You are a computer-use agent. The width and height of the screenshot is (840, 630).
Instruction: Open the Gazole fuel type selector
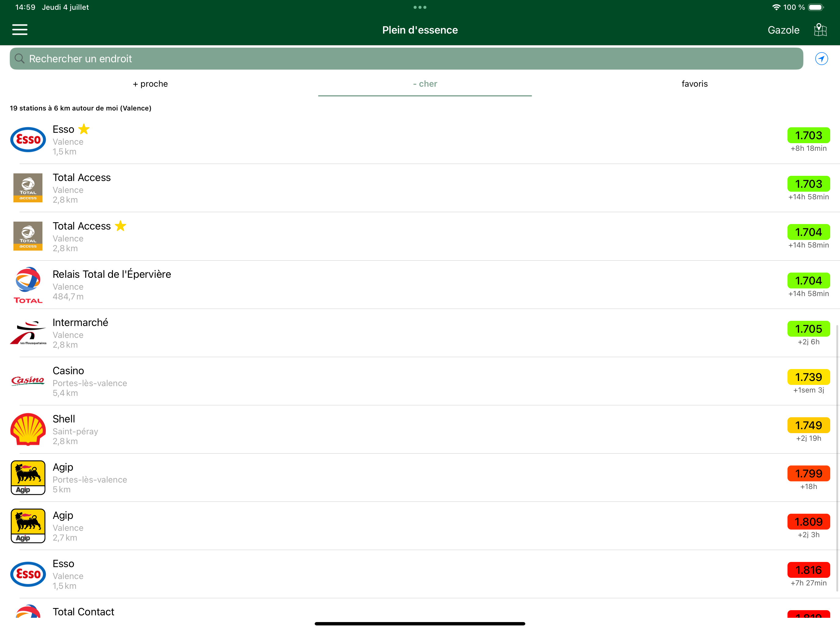(x=784, y=30)
